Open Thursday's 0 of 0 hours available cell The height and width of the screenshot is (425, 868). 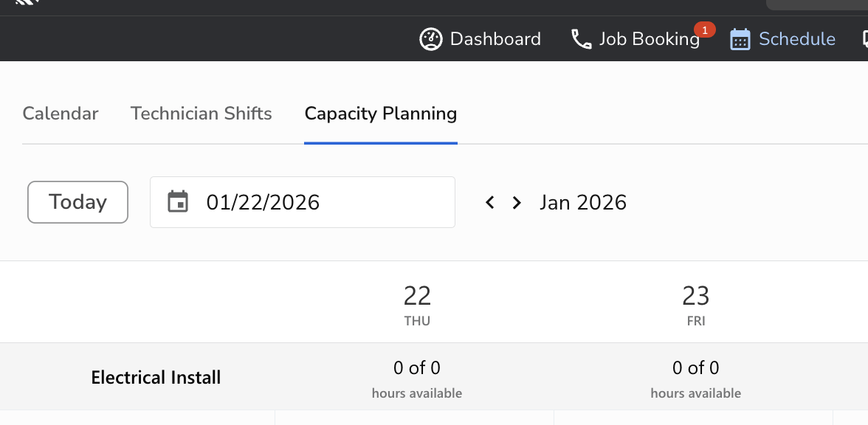[x=417, y=378]
